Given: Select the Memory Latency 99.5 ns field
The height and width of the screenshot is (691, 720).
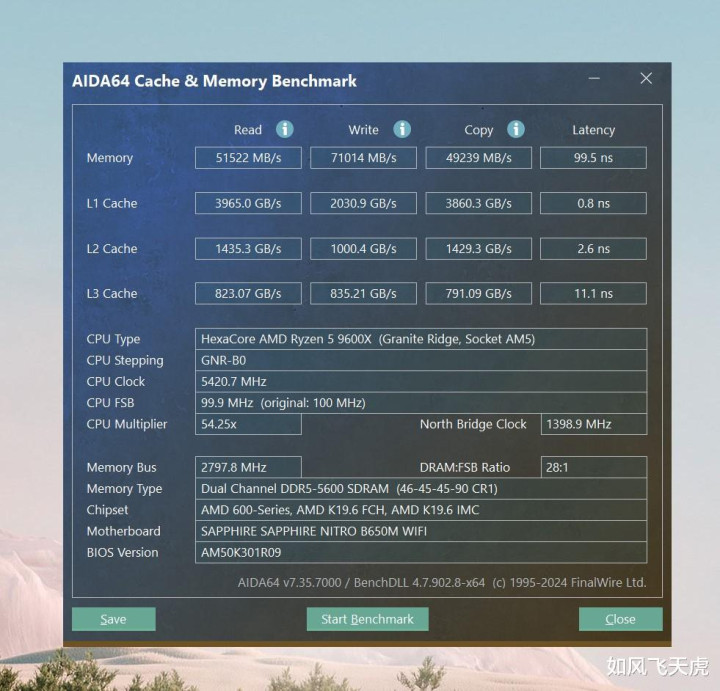Looking at the screenshot, I should coord(593,158).
